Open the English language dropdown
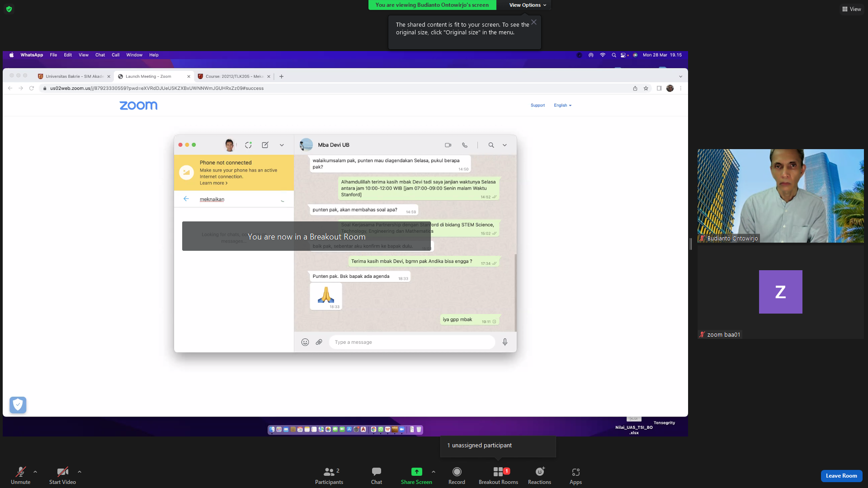 563,105
